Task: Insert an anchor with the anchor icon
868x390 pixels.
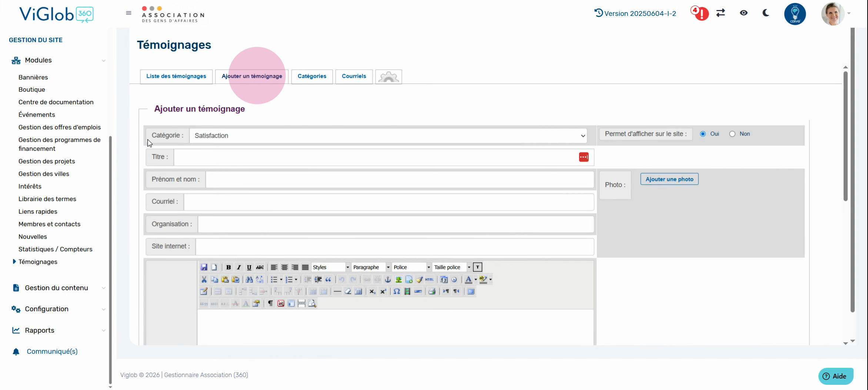Action: point(388,279)
